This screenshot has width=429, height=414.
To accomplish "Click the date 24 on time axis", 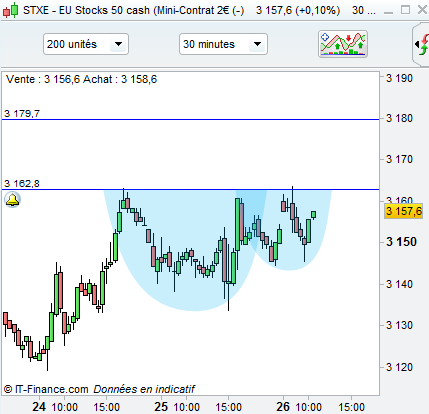I will click(39, 407).
